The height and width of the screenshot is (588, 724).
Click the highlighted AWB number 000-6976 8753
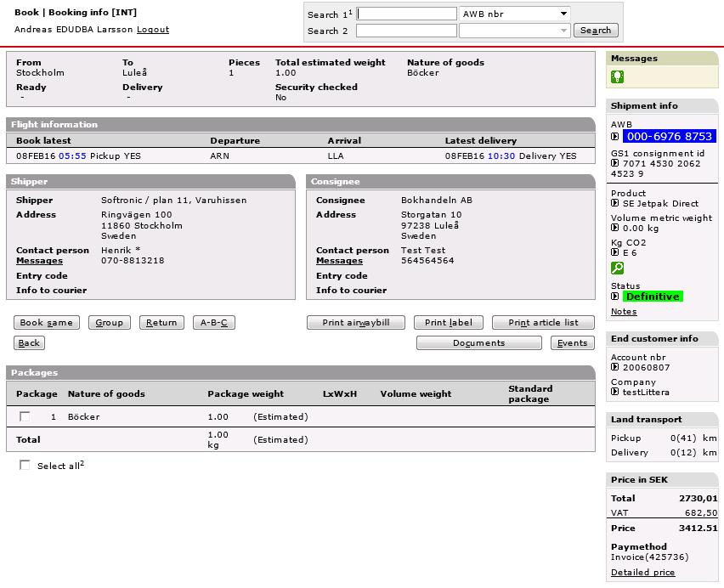[670, 136]
